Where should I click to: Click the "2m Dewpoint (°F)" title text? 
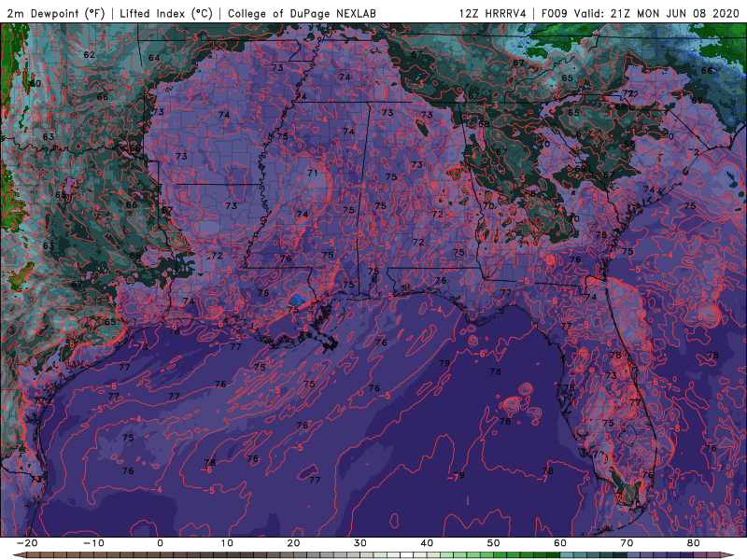tap(56, 13)
